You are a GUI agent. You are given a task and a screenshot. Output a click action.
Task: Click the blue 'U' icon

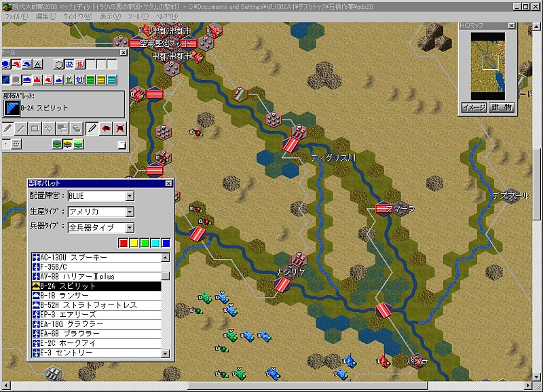pyautogui.click(x=80, y=80)
